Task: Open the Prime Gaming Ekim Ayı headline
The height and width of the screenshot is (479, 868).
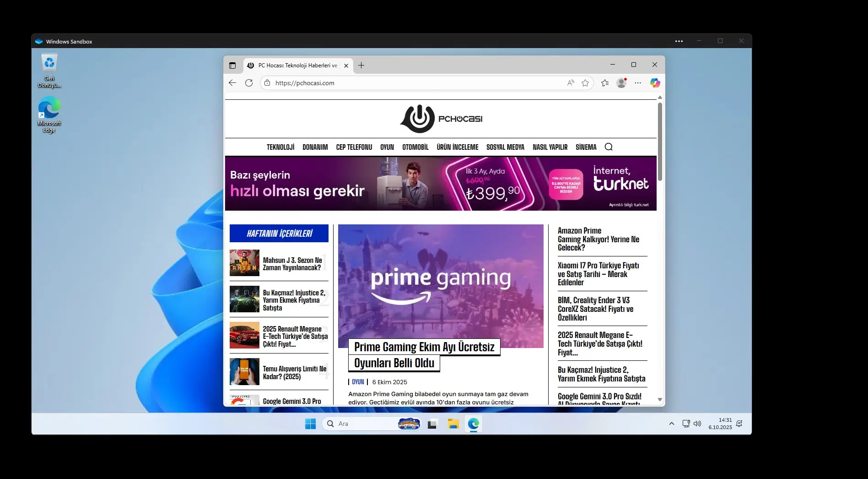Action: (x=424, y=347)
